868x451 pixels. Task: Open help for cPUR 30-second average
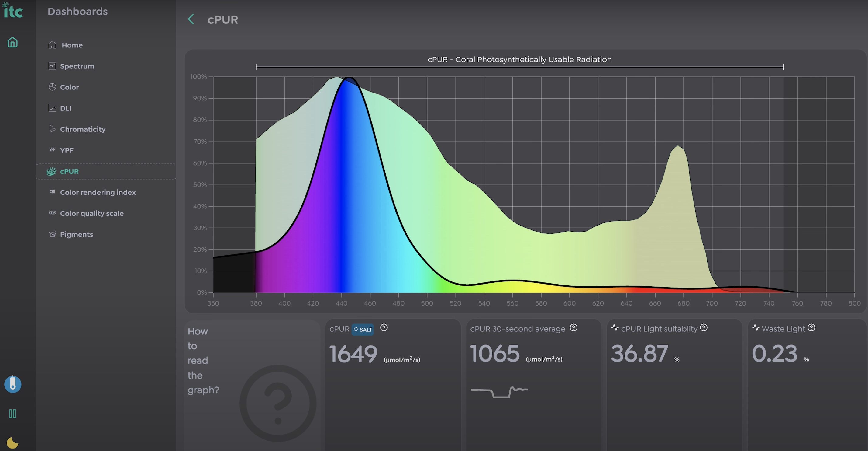[x=573, y=327]
